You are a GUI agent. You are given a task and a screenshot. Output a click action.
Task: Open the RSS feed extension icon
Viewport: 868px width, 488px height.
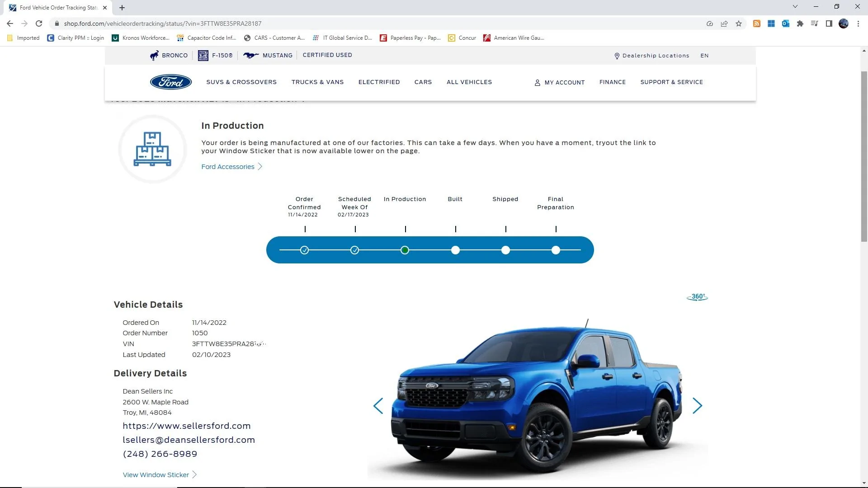(x=757, y=23)
